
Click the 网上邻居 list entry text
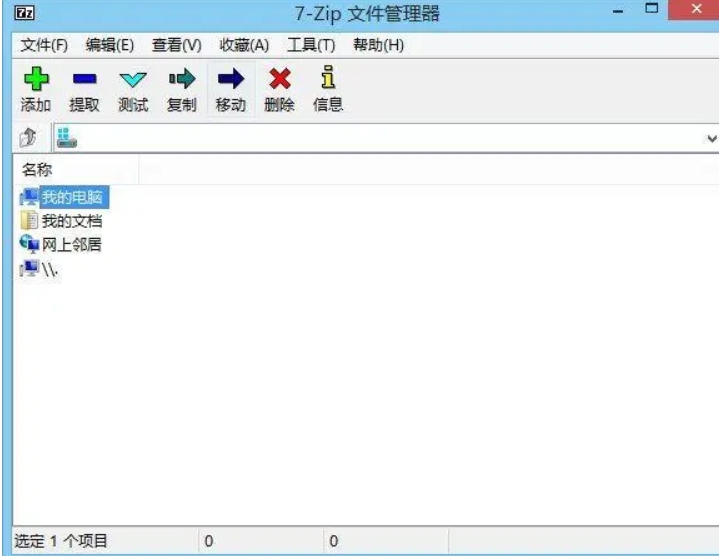coord(72,244)
